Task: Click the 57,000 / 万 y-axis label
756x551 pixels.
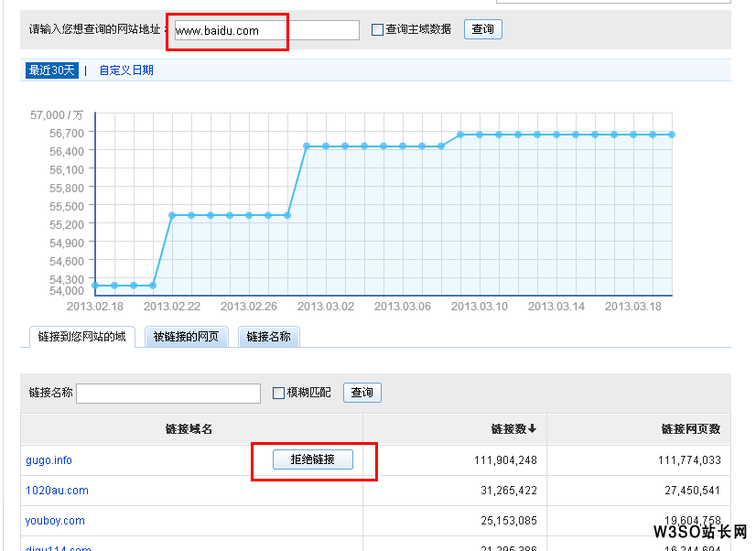Action: click(x=57, y=115)
